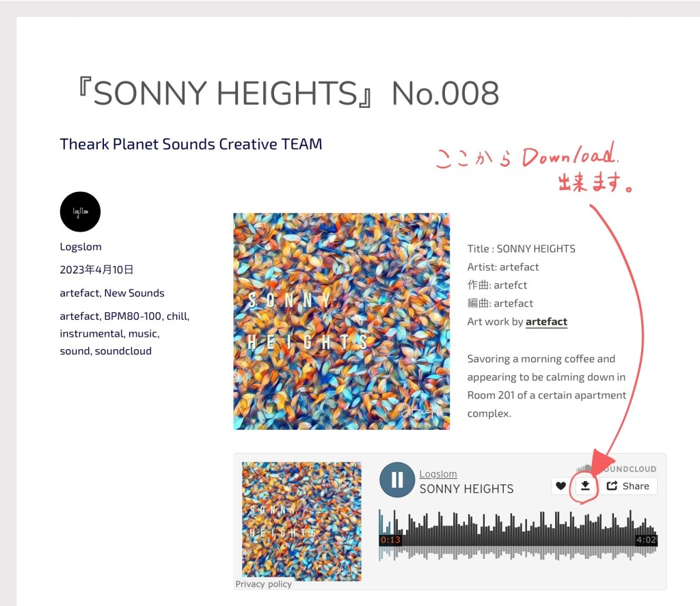Click the Logslom author avatar
The height and width of the screenshot is (606, 700).
(80, 212)
